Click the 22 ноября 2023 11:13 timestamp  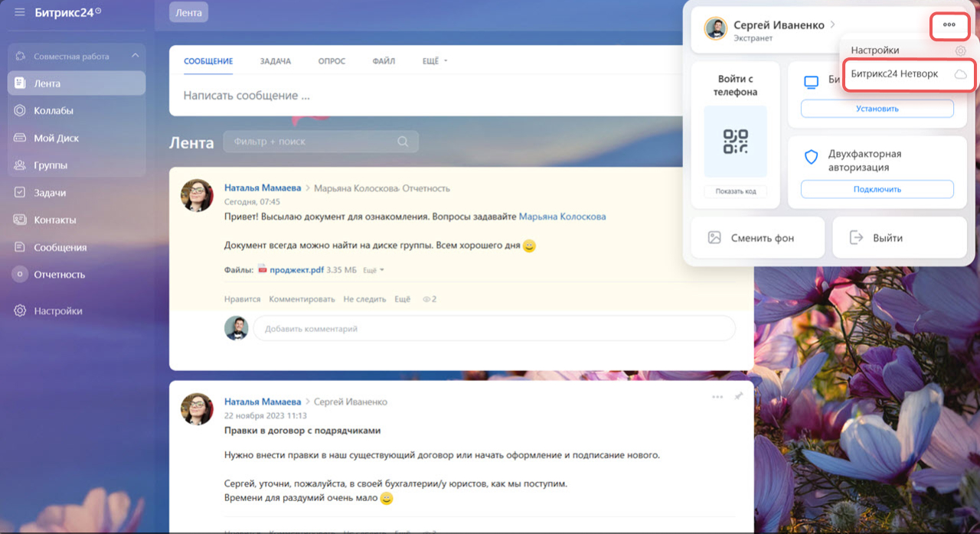[x=264, y=415]
